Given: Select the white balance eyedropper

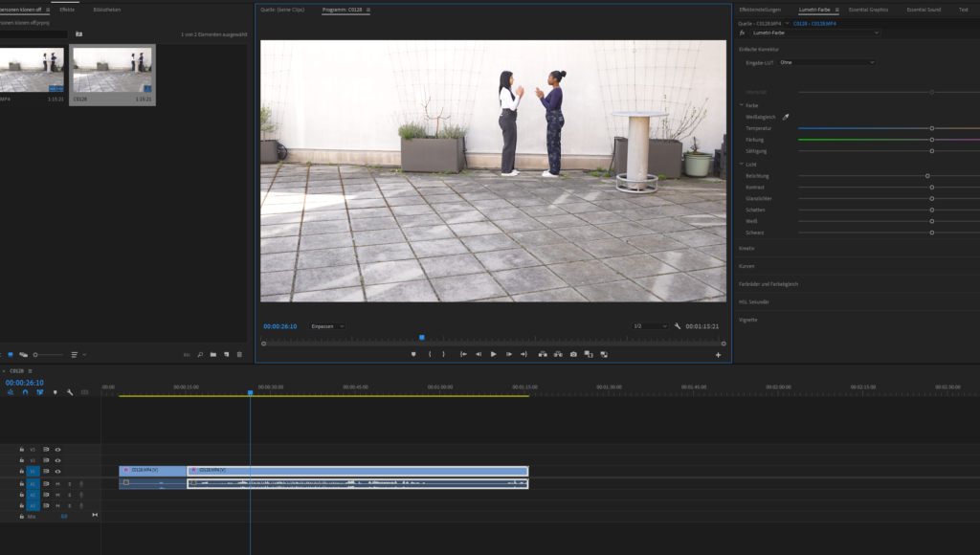Looking at the screenshot, I should 786,117.
